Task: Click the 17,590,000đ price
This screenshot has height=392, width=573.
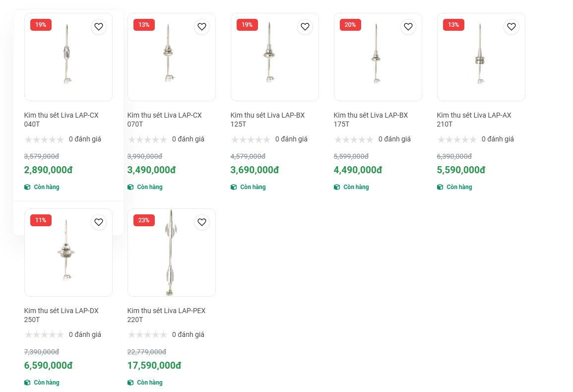Action: [x=154, y=366]
